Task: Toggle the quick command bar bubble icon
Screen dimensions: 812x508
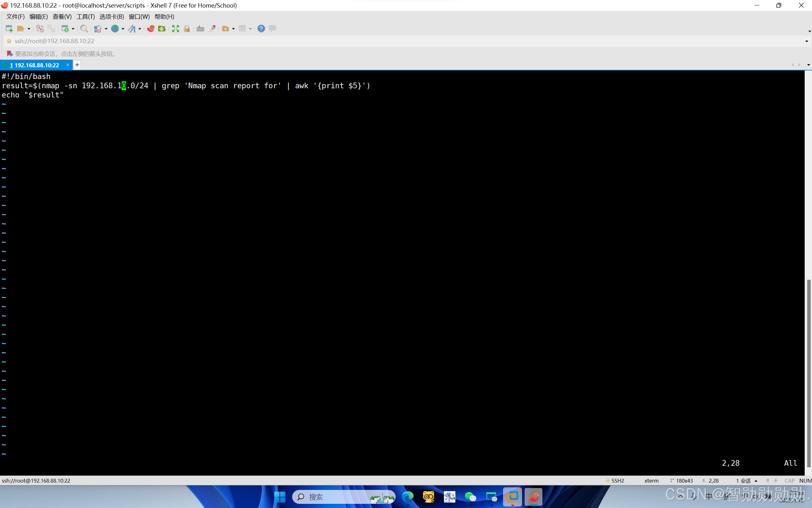Action: pos(272,29)
